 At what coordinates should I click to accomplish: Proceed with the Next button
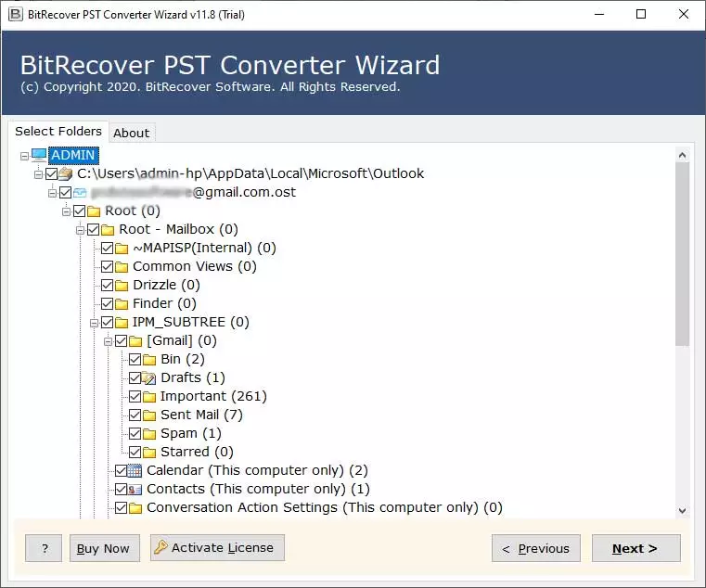point(635,548)
